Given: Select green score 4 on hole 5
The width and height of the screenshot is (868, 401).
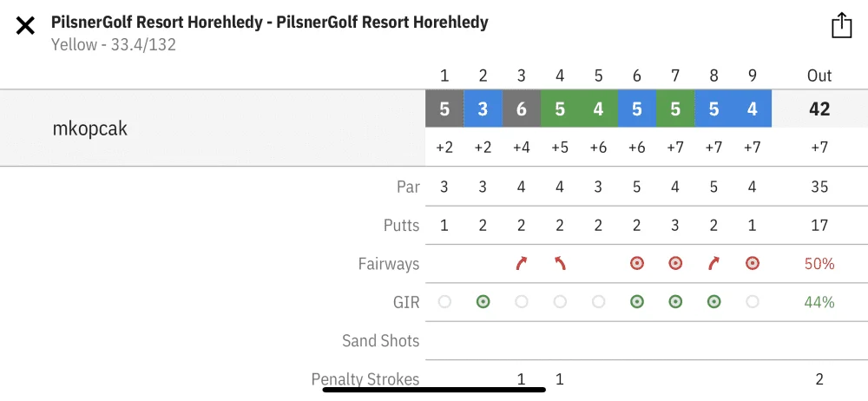Looking at the screenshot, I should (598, 108).
